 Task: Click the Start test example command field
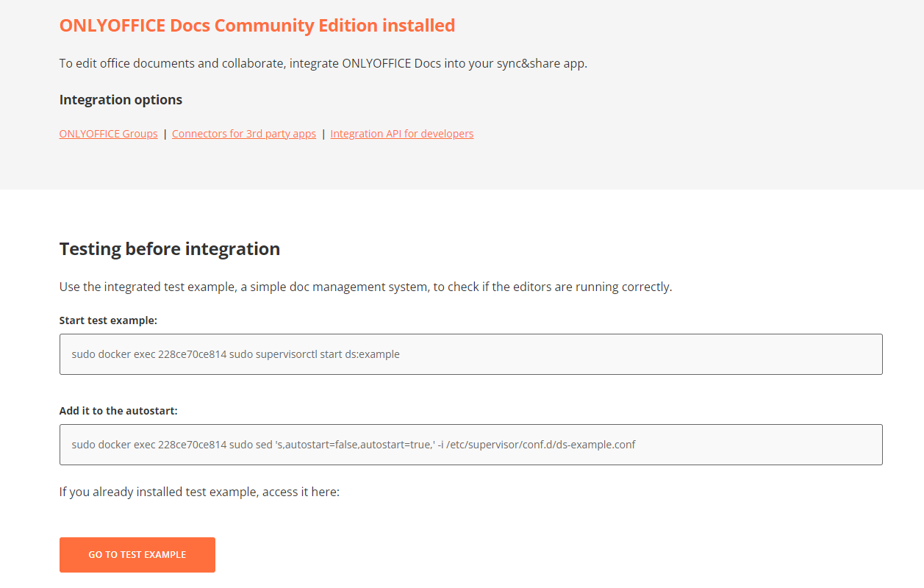[471, 354]
